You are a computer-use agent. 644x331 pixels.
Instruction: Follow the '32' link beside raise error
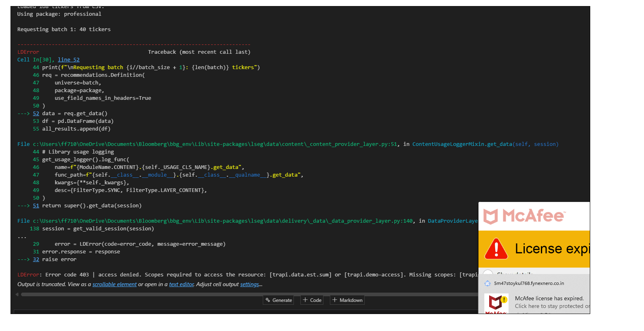click(x=36, y=259)
